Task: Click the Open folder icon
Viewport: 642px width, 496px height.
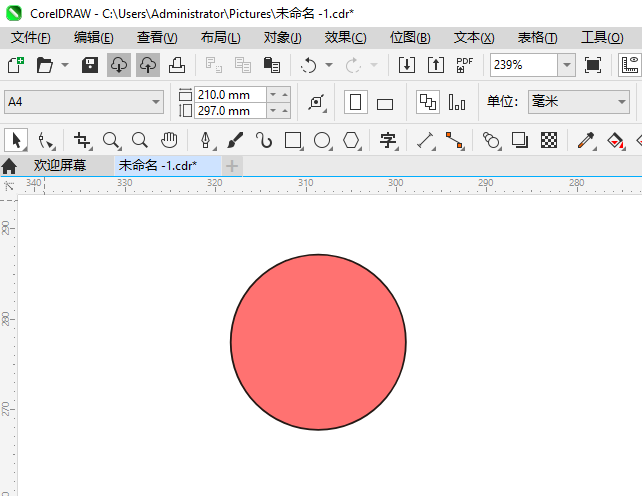Action: (x=45, y=65)
